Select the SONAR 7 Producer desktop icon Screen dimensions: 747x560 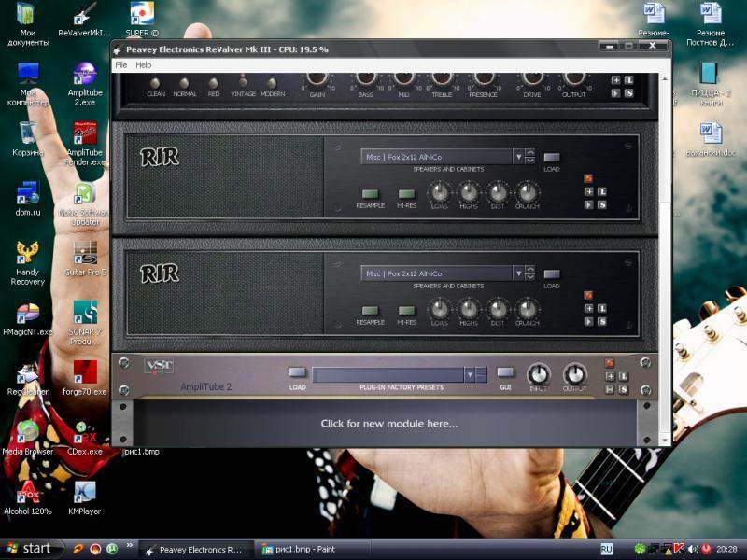pyautogui.click(x=85, y=317)
